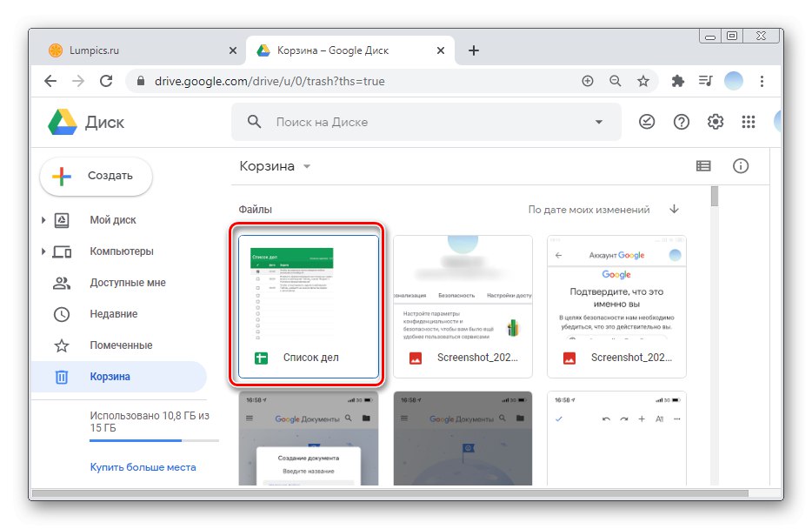The width and height of the screenshot is (812, 529).
Task: Click the horizontal scrollbar at window bottom
Action: coord(390,493)
